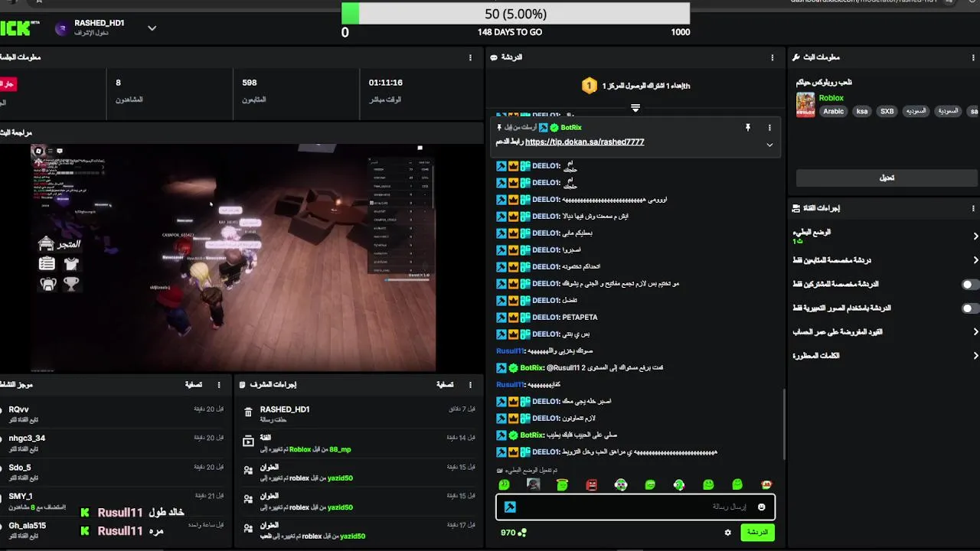
Task: Click the viewers count 8
Action: (118, 83)
